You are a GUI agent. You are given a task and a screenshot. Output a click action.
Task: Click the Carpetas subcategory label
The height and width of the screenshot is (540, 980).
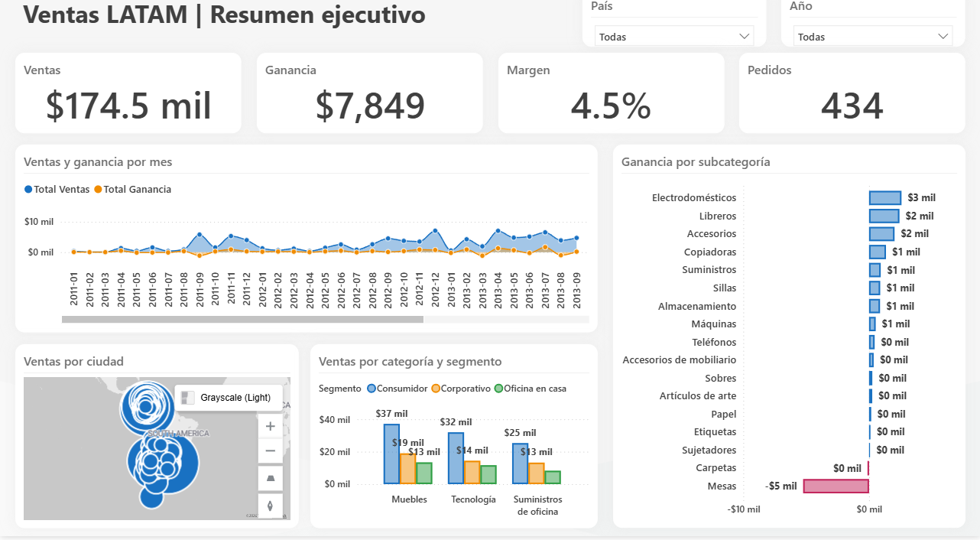click(716, 467)
